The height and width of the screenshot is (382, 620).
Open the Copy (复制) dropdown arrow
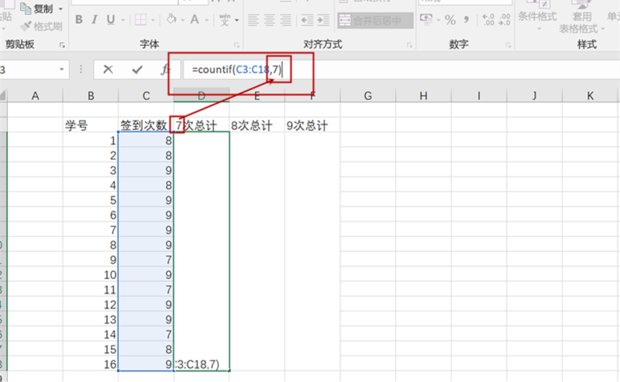tap(60, 9)
